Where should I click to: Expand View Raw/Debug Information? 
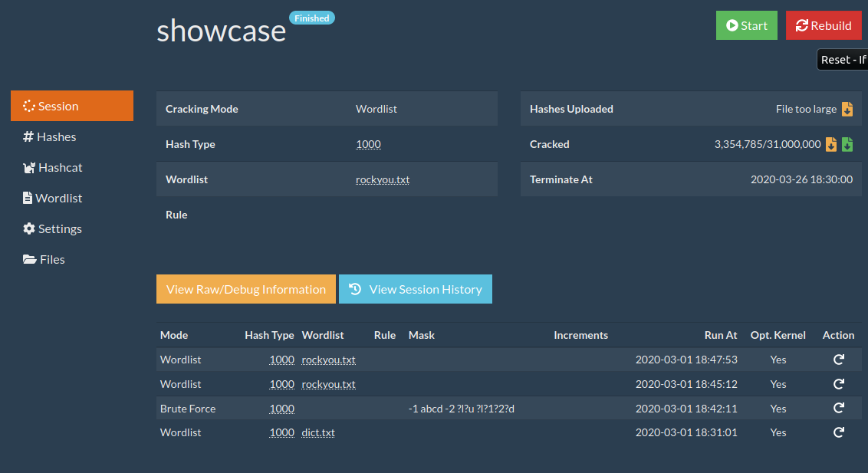pyautogui.click(x=245, y=289)
